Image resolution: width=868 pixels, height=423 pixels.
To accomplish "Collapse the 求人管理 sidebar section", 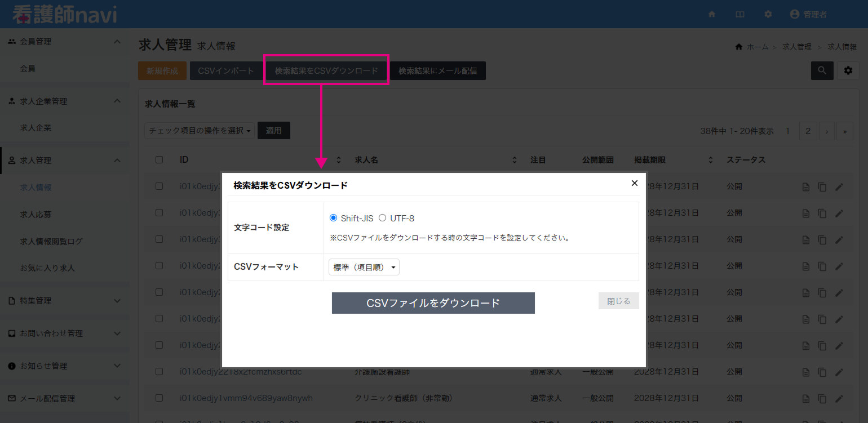I will (x=117, y=160).
